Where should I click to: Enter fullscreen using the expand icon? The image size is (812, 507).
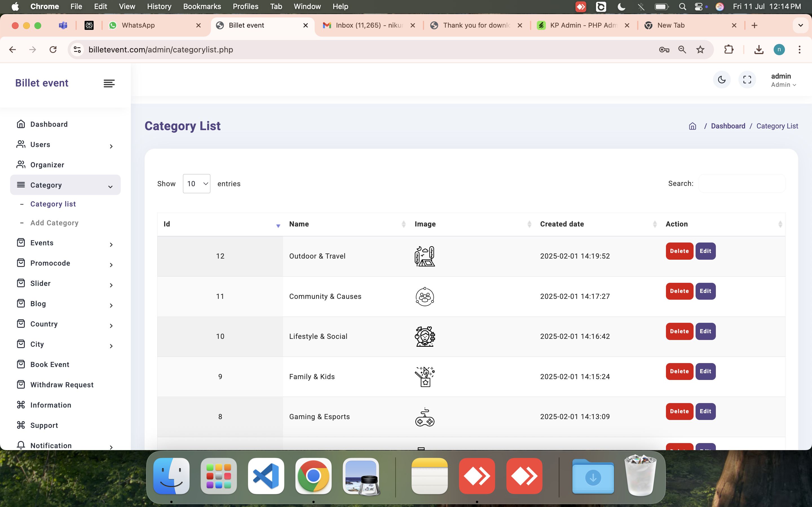coord(747,79)
